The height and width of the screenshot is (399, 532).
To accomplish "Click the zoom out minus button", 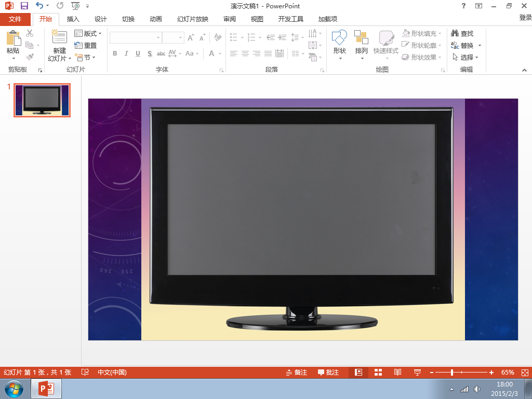I will 432,372.
